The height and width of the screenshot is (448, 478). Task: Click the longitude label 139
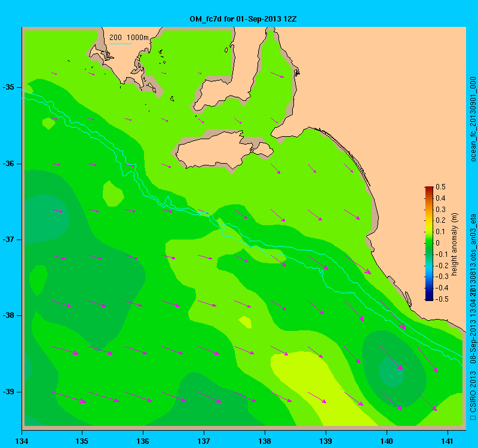(x=326, y=441)
